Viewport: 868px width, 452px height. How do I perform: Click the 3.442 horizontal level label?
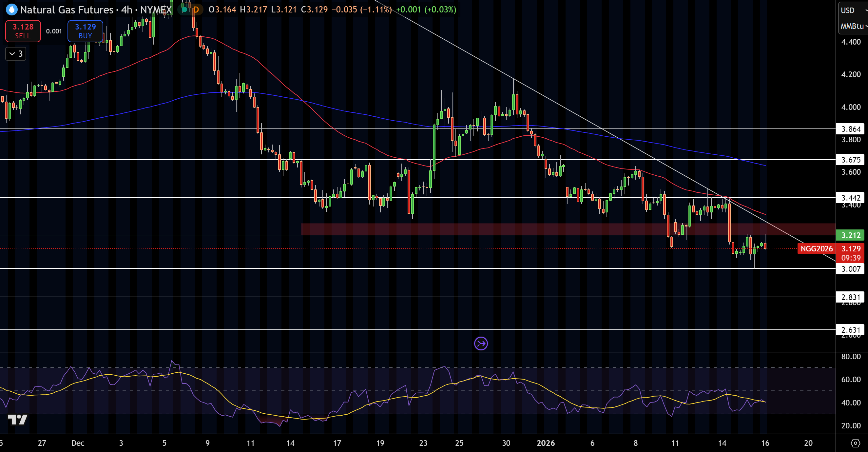click(x=851, y=198)
